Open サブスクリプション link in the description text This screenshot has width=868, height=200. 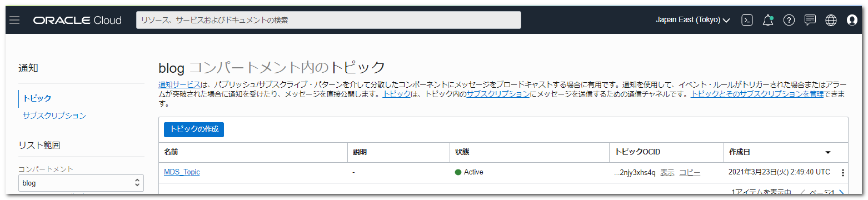498,94
